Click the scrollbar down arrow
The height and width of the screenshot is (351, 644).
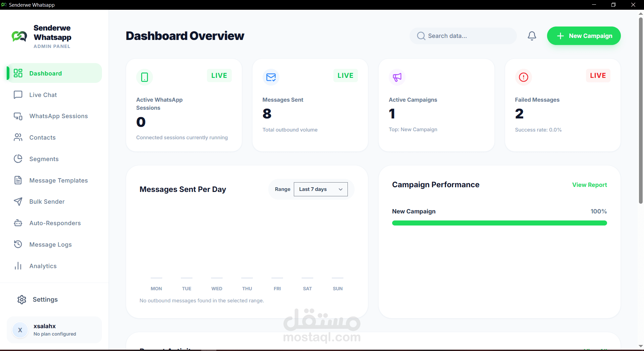pyautogui.click(x=641, y=346)
